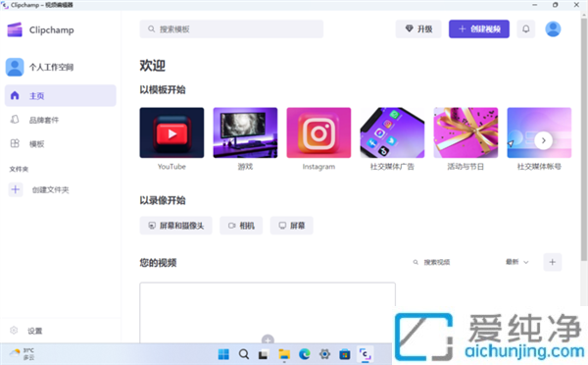
Task: Click the next arrow on template carousel
Action: (x=543, y=141)
